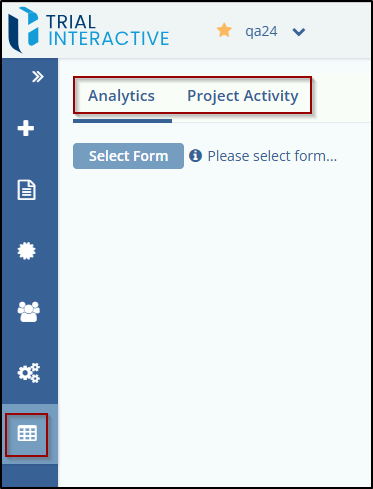This screenshot has height=489, width=373.
Task: Click the info icon beside Select Form
Action: click(x=195, y=156)
